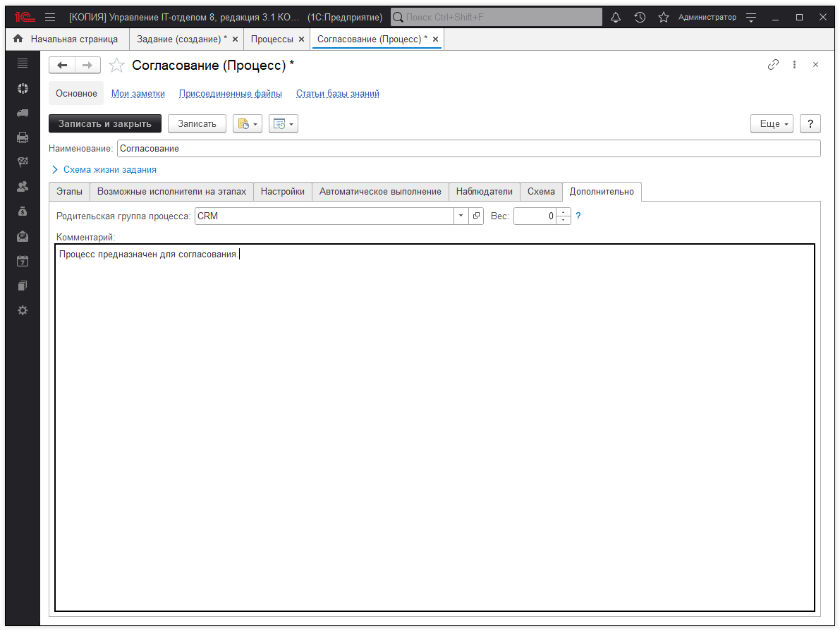Open the calendar icon in sidebar
Screen dimensions: 840x631
coord(23,261)
